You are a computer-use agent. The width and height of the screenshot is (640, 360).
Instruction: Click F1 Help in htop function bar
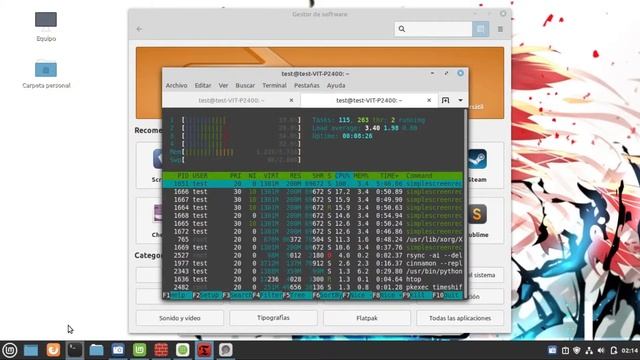pos(178,295)
